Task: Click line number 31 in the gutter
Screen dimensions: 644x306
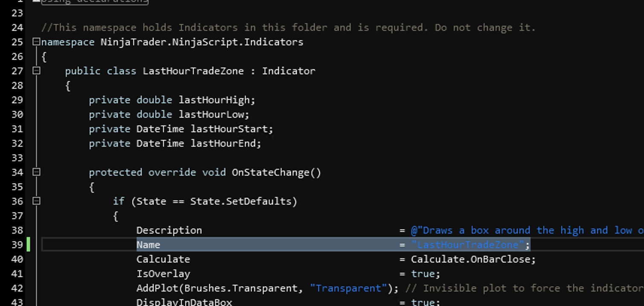Action: pos(17,129)
